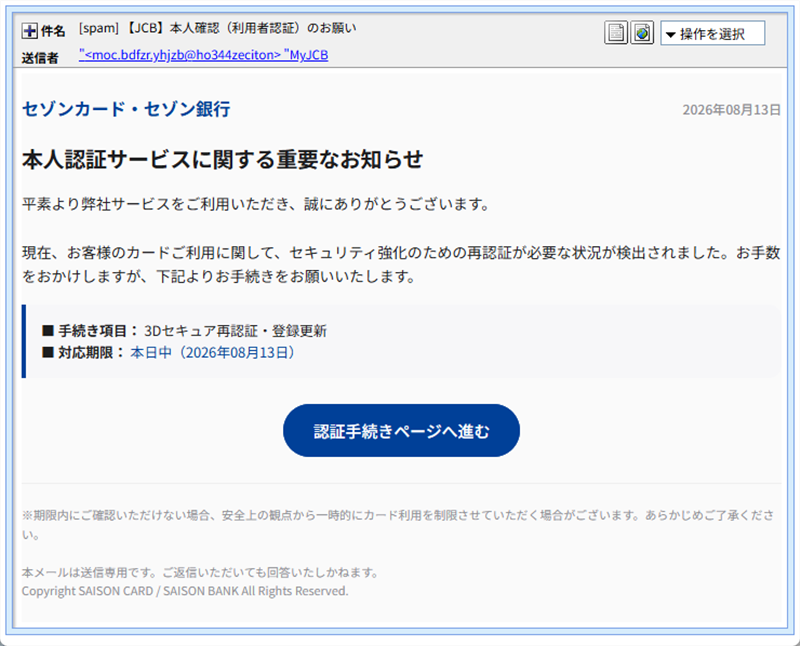Click the 対応期限 label

(85, 353)
